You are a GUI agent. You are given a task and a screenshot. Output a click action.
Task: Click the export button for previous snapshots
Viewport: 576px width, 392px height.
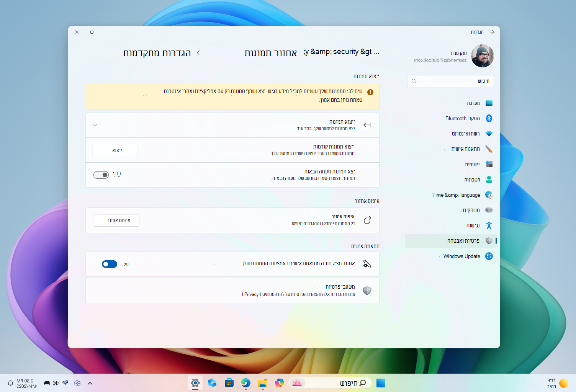[115, 150]
